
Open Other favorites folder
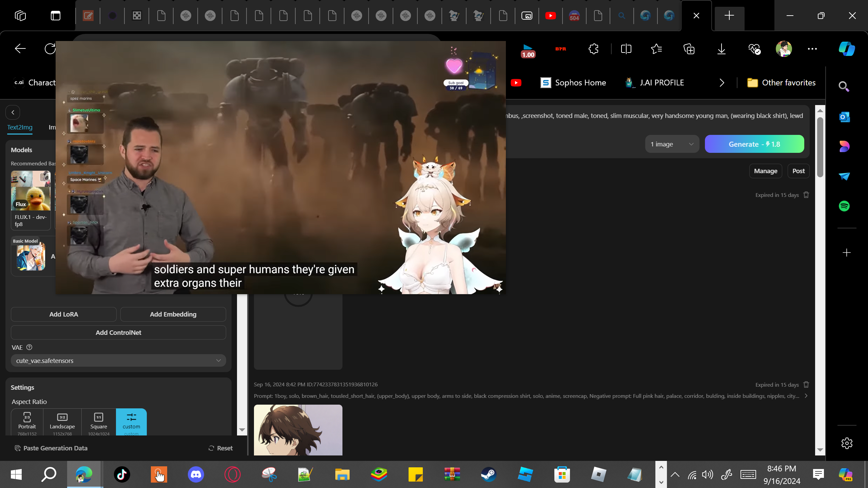(781, 83)
